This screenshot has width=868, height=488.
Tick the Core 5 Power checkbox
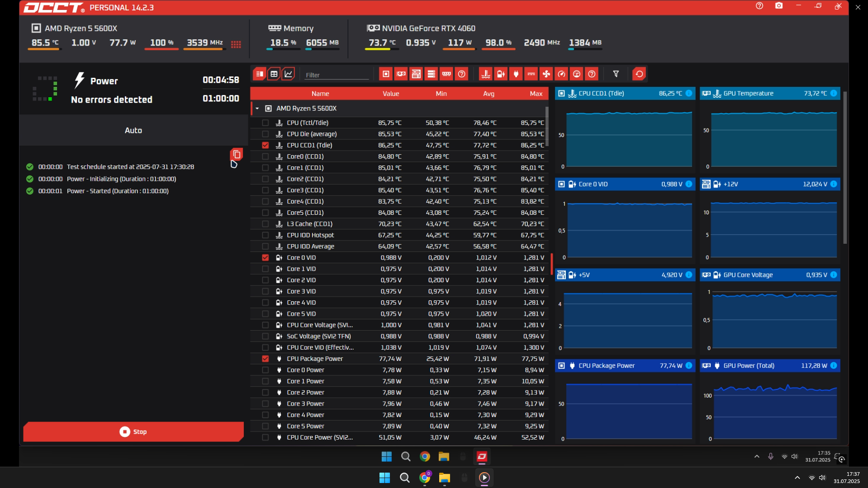pos(266,426)
